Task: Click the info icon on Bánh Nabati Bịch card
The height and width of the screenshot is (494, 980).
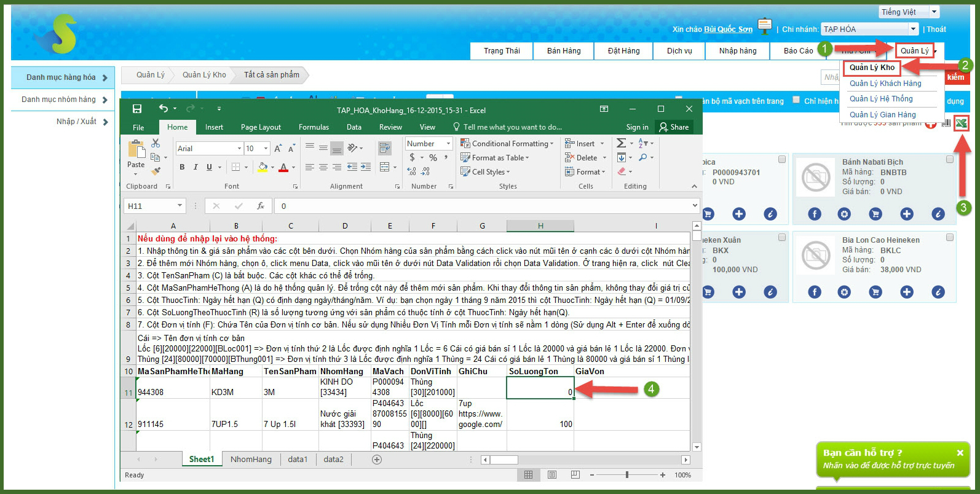Action: click(938, 214)
